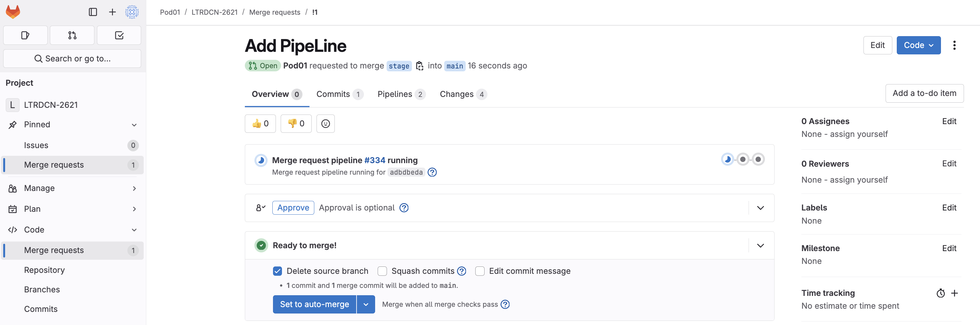Screen dimensions: 980x325
Task: Open the auto-merge options dropdown arrow
Action: pos(365,305)
